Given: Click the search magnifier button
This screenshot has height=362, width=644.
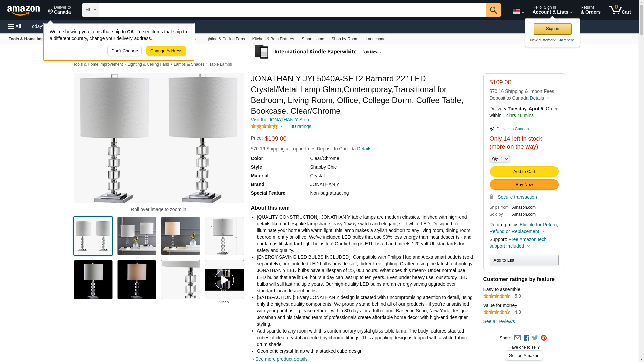Looking at the screenshot, I should (493, 10).
